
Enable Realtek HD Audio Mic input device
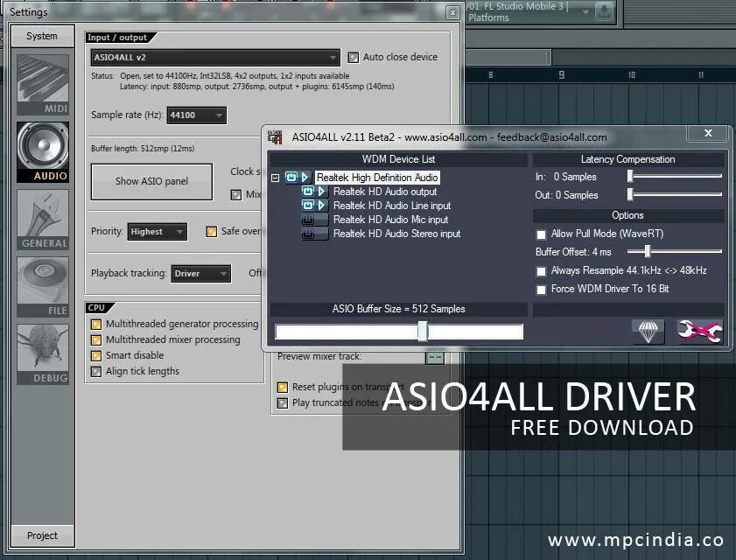click(308, 220)
